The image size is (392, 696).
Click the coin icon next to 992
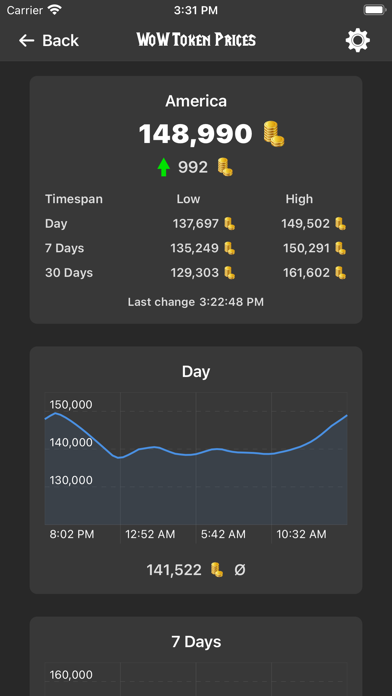(225, 167)
